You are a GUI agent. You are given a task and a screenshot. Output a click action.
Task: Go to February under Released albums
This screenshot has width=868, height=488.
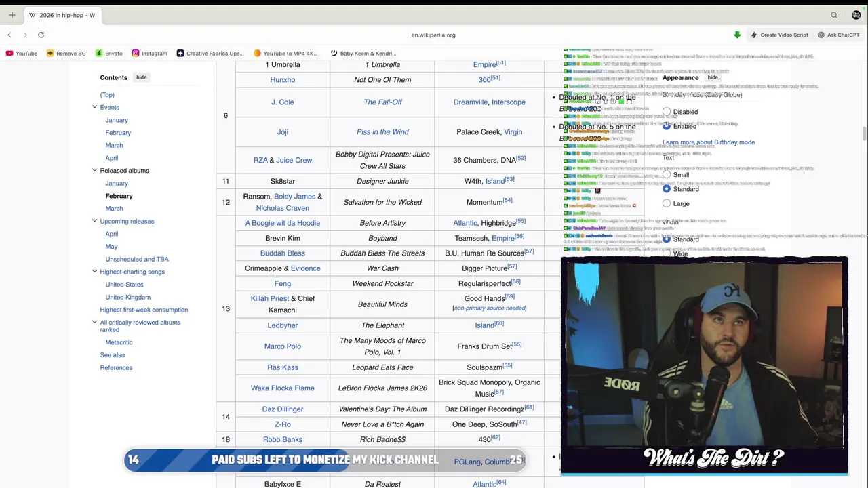click(119, 196)
